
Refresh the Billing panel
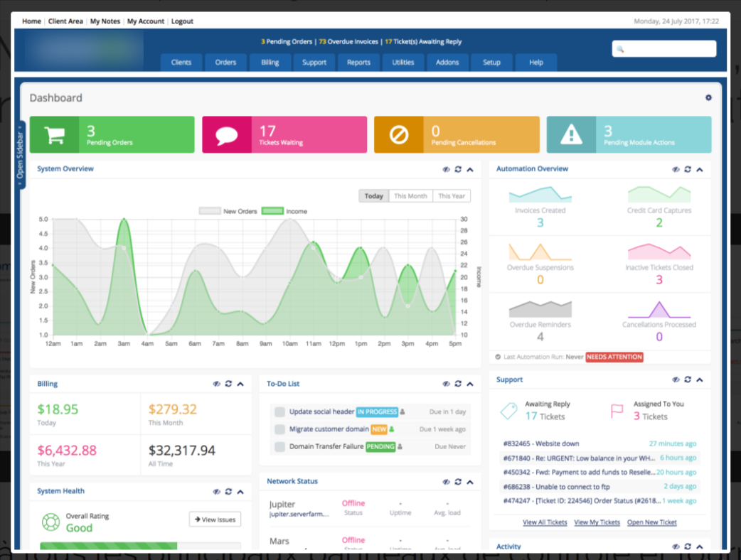228,384
